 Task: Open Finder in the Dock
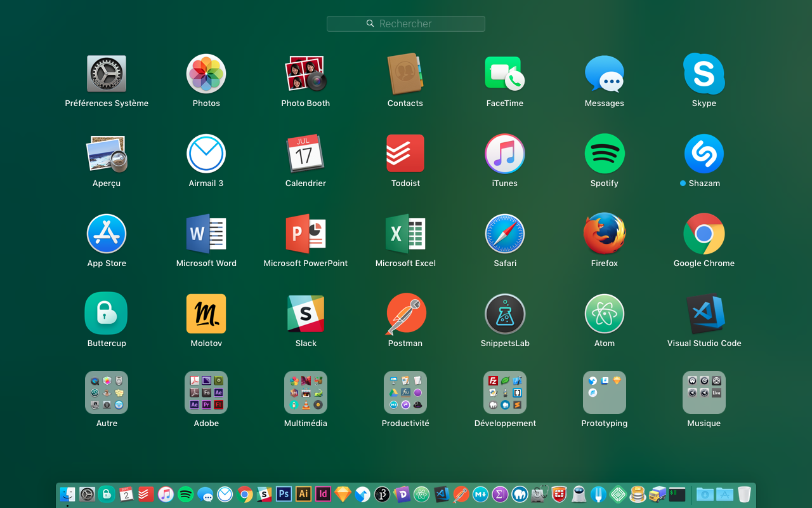(x=67, y=494)
